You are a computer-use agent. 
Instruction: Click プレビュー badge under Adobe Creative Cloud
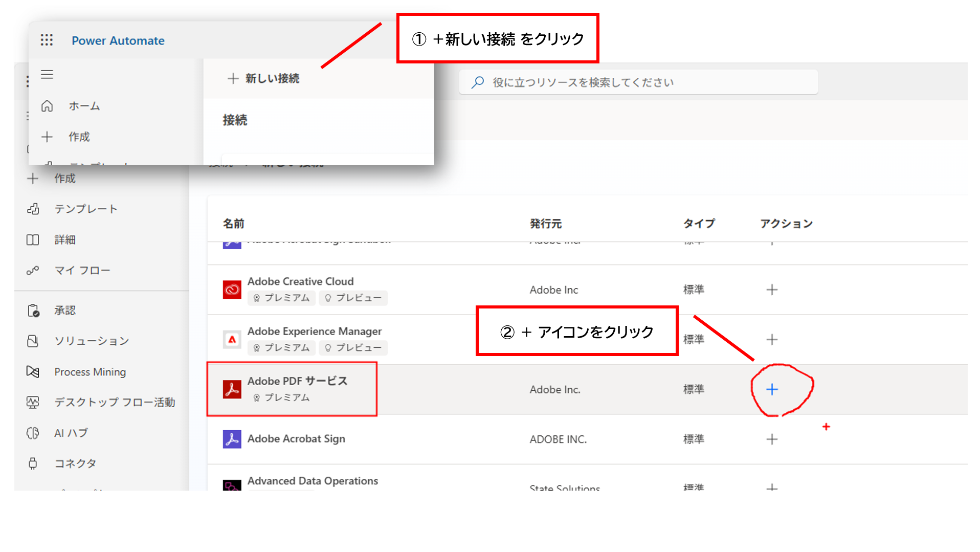[x=353, y=298]
